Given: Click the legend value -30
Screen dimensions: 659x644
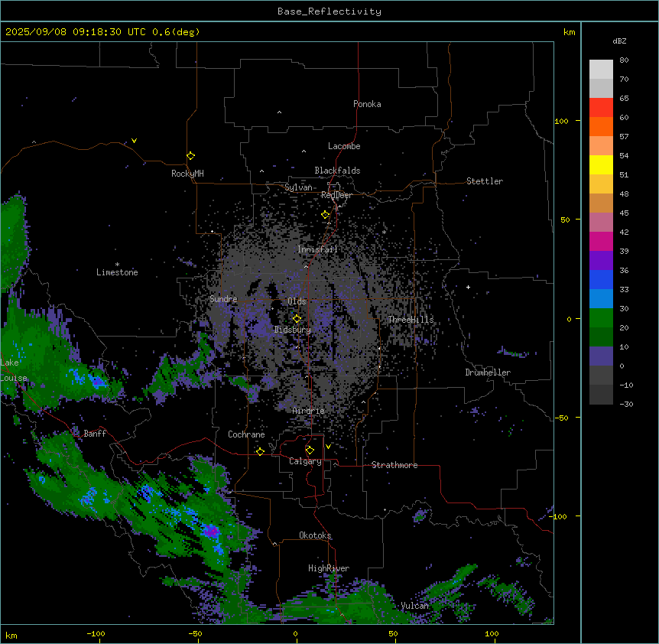Looking at the screenshot, I should 626,405.
